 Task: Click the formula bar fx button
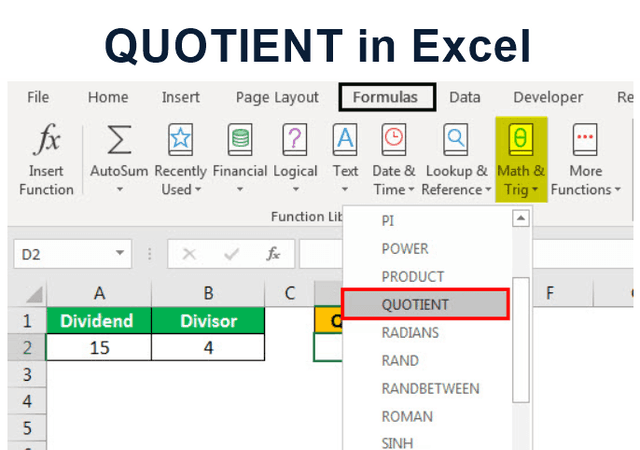pos(273,254)
